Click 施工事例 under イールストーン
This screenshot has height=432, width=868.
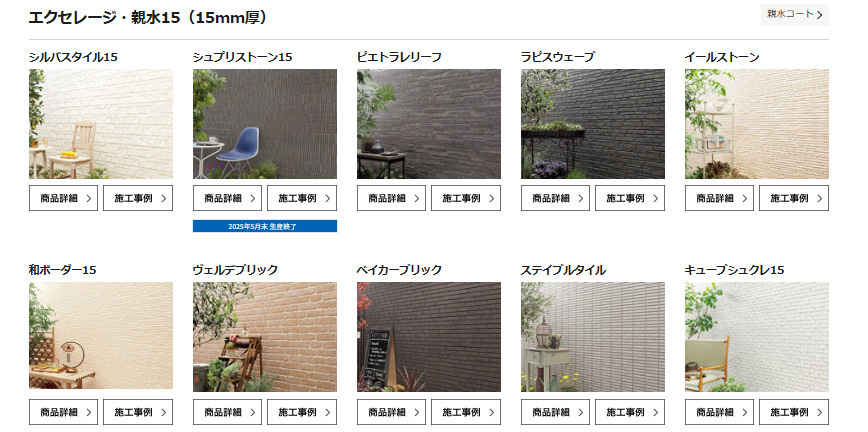click(x=794, y=198)
